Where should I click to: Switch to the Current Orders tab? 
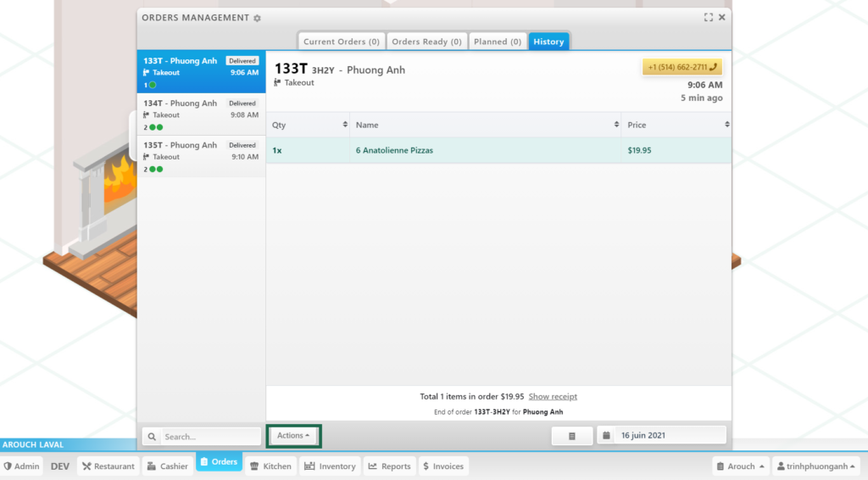click(x=341, y=42)
